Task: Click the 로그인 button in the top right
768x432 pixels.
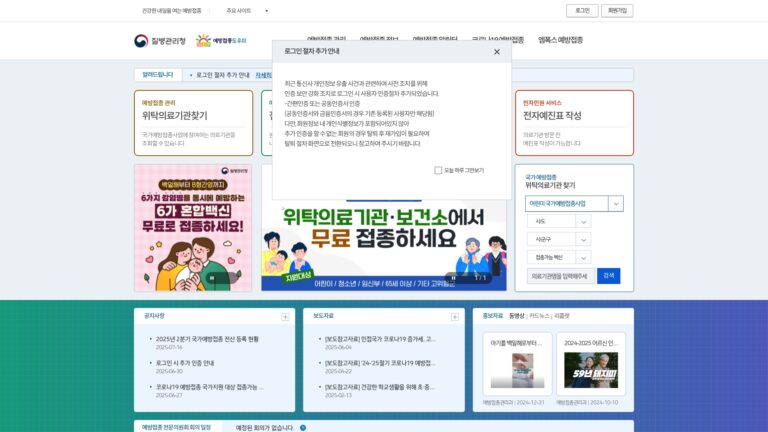Action: [x=582, y=11]
